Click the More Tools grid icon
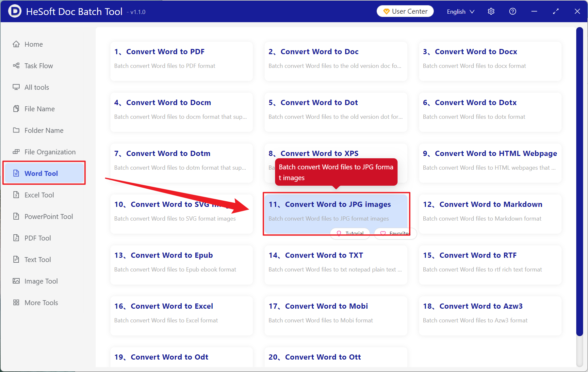 point(16,302)
